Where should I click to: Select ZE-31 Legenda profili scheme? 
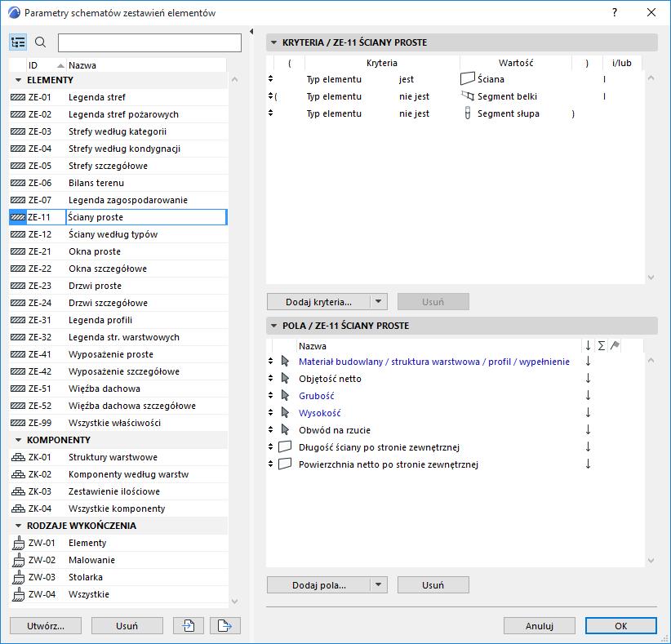click(118, 320)
